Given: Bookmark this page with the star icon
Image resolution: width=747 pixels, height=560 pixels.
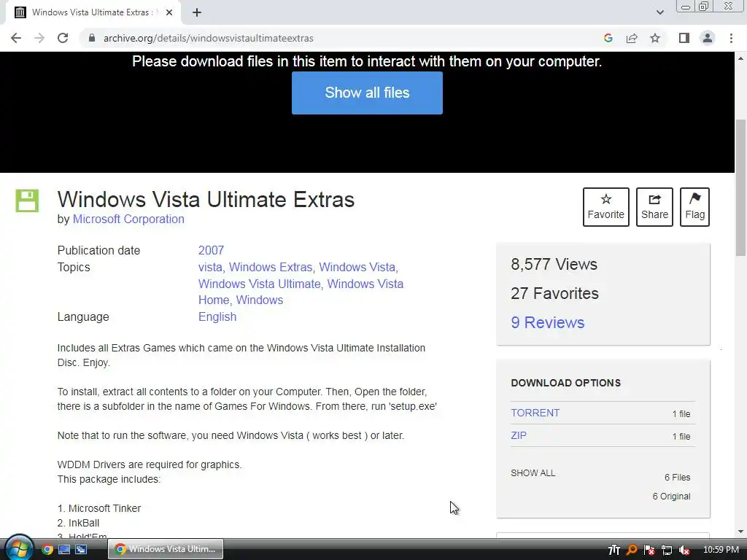Looking at the screenshot, I should [x=655, y=38].
